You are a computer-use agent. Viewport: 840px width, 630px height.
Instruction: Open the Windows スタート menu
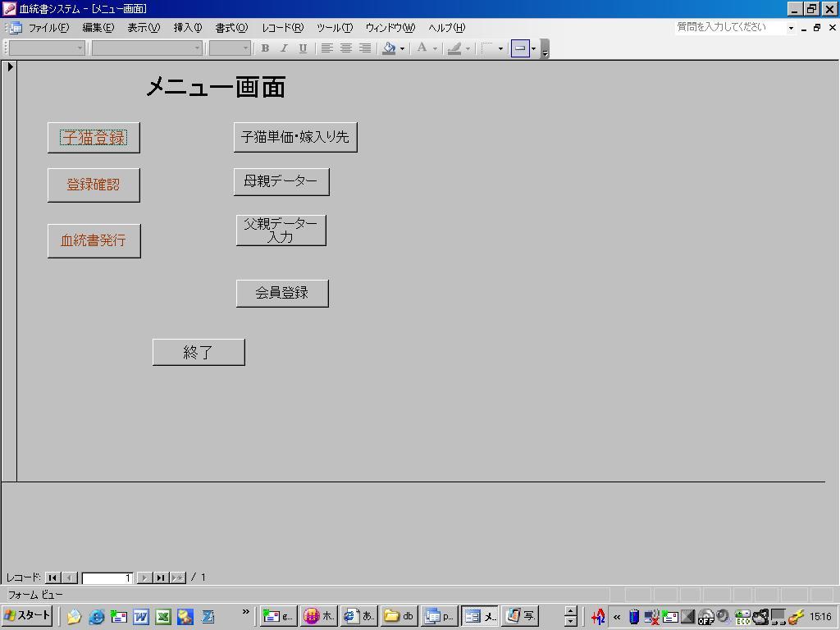pyautogui.click(x=27, y=617)
